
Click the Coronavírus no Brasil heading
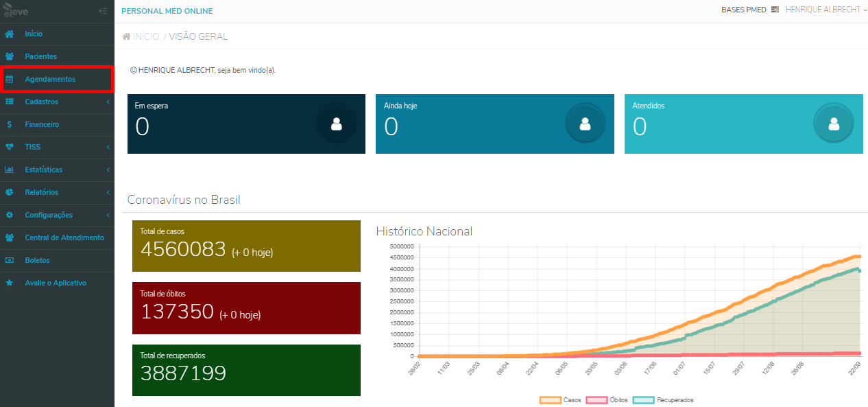point(184,200)
